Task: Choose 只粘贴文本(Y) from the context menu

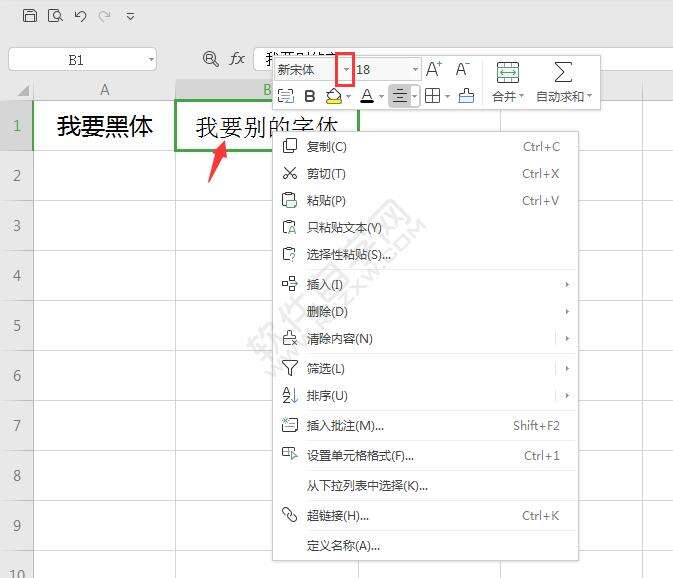Action: click(425, 227)
